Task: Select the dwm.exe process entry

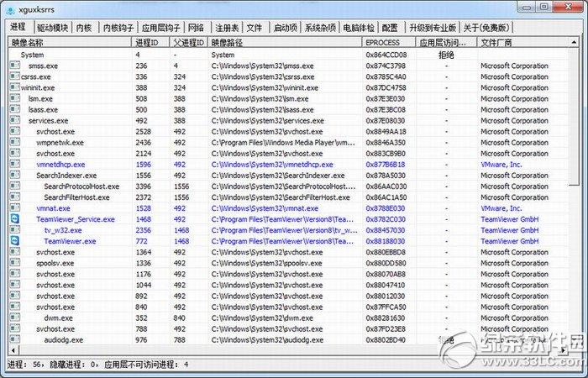Action: 58,318
